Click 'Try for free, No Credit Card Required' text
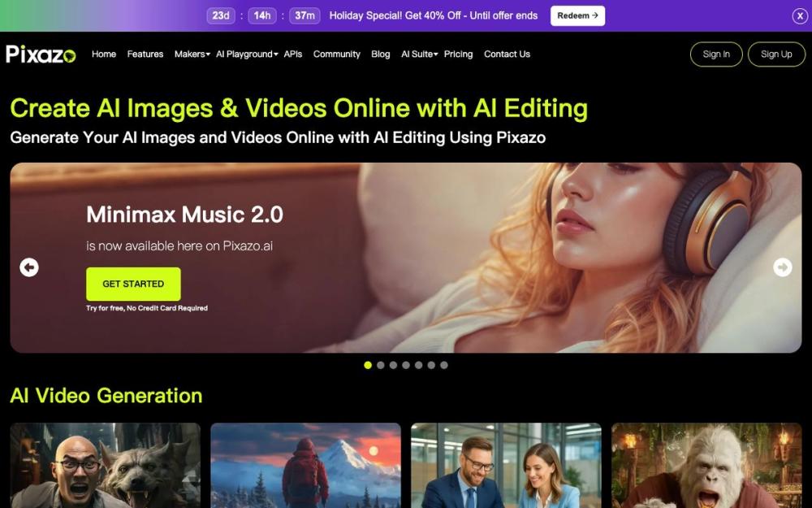Screen dimensions: 812x508 147,308
